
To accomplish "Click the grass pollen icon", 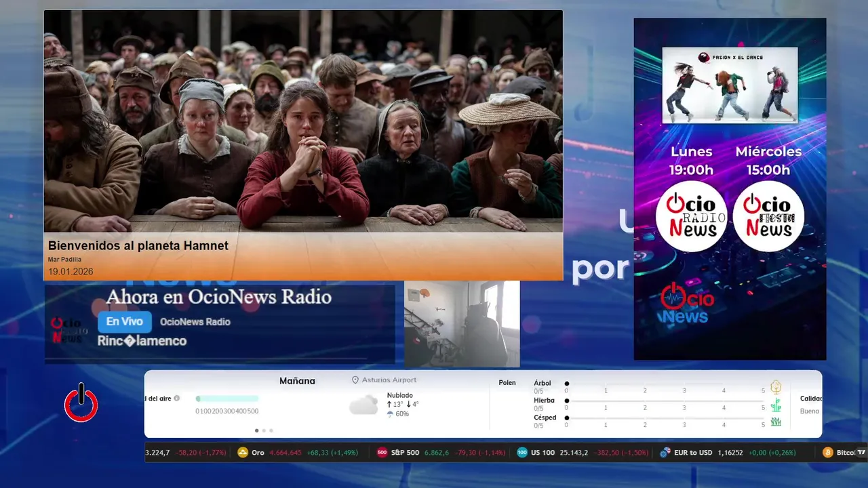I will click(776, 422).
